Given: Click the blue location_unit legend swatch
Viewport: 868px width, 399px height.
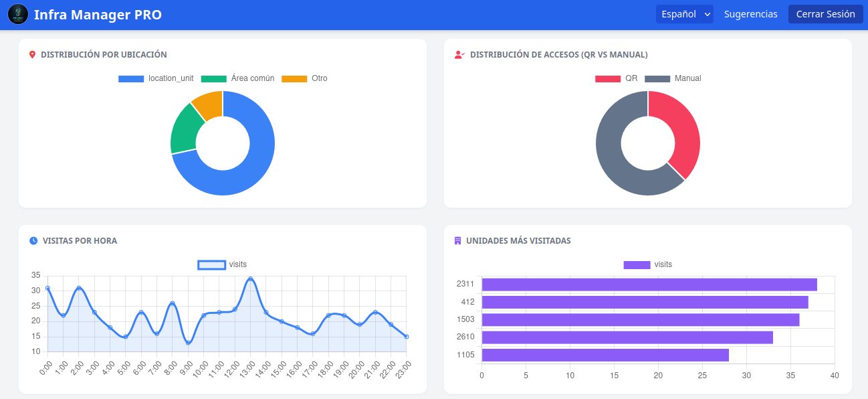Looking at the screenshot, I should (x=131, y=78).
